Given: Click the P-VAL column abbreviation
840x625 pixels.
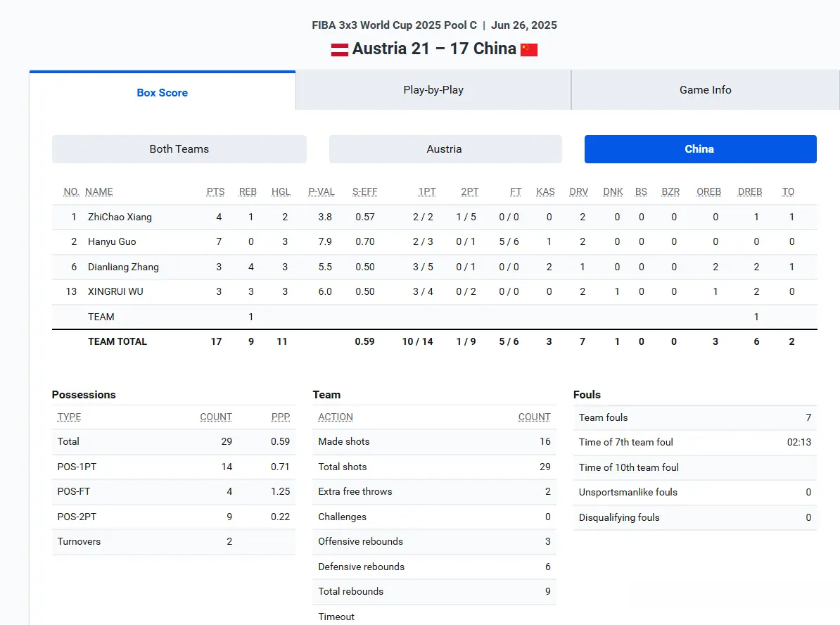Looking at the screenshot, I should (x=322, y=192).
